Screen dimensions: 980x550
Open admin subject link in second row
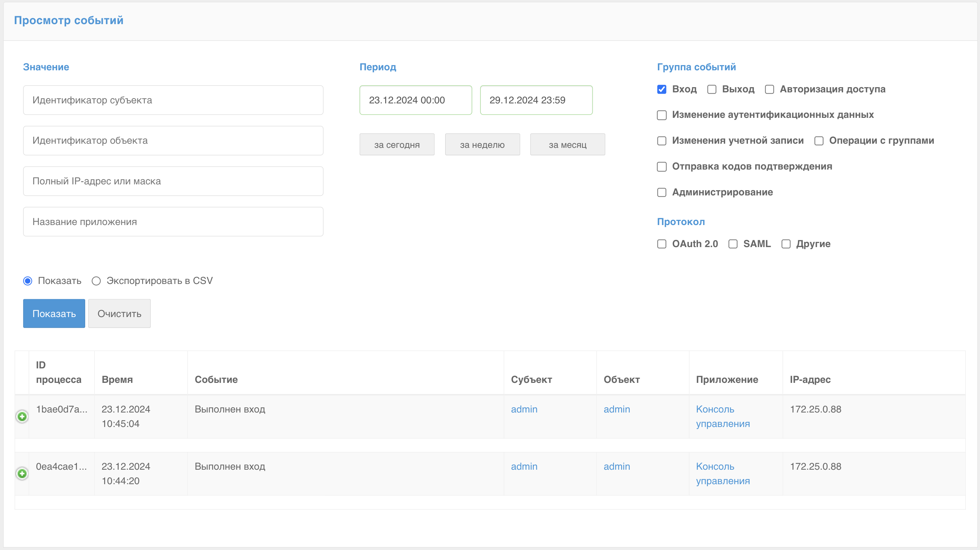coord(524,466)
